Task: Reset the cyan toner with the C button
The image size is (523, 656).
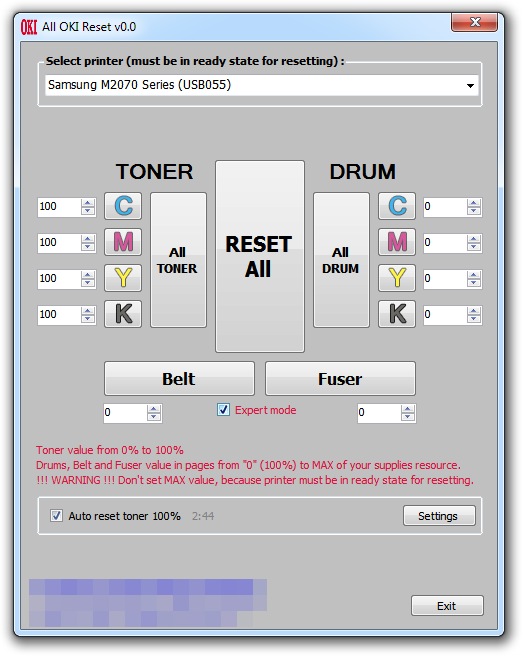Action: [123, 206]
